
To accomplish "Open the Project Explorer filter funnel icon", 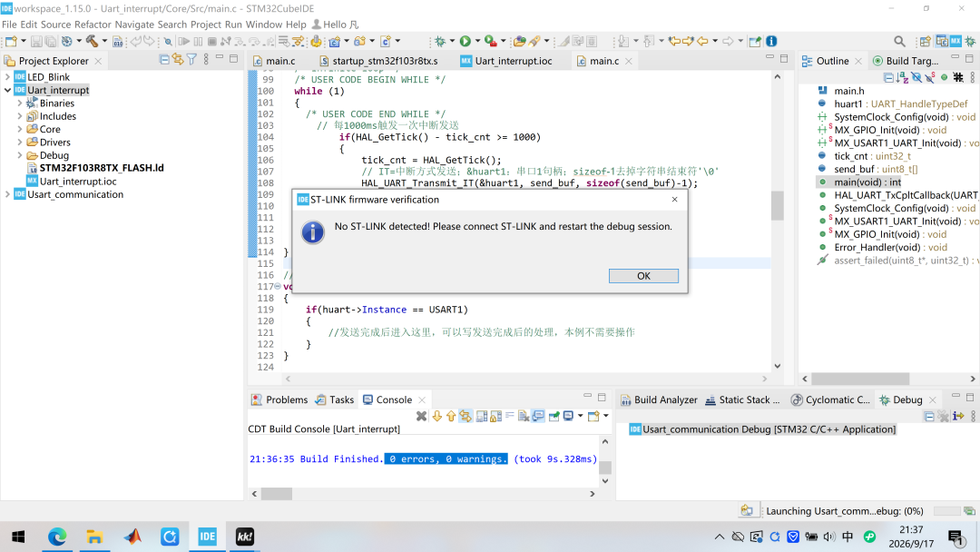I will pos(191,59).
